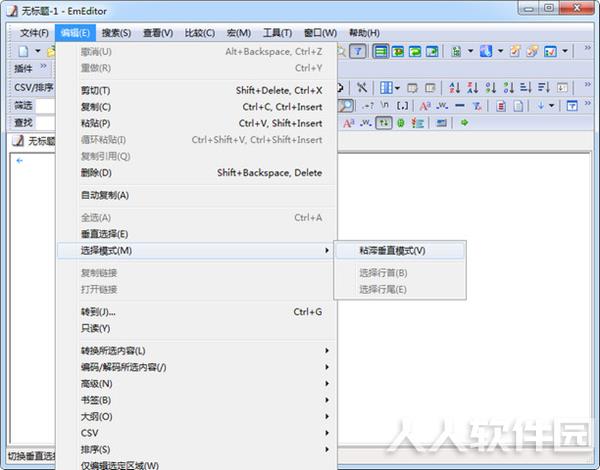Click the double properties pages icon
The height and width of the screenshot is (470, 600).
tap(532, 51)
